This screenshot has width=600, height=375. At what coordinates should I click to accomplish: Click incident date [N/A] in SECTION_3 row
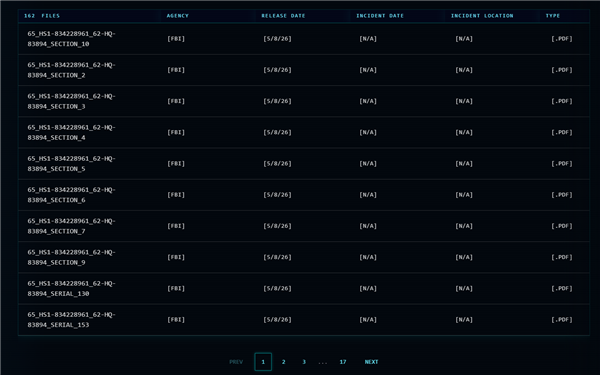(368, 101)
